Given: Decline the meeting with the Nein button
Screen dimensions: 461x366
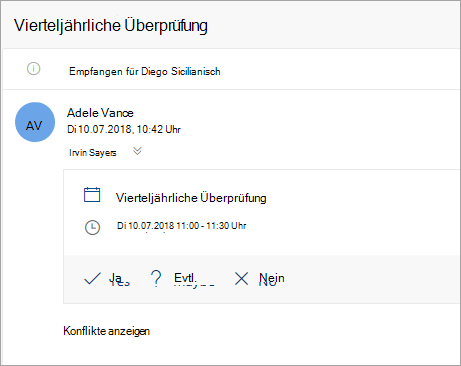Looking at the screenshot, I should coord(260,278).
